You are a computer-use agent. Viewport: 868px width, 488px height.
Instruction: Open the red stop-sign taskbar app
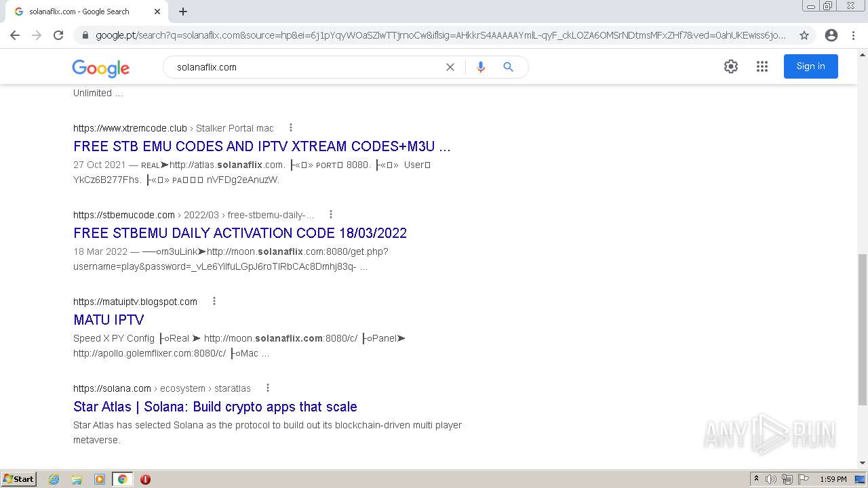pyautogui.click(x=145, y=479)
